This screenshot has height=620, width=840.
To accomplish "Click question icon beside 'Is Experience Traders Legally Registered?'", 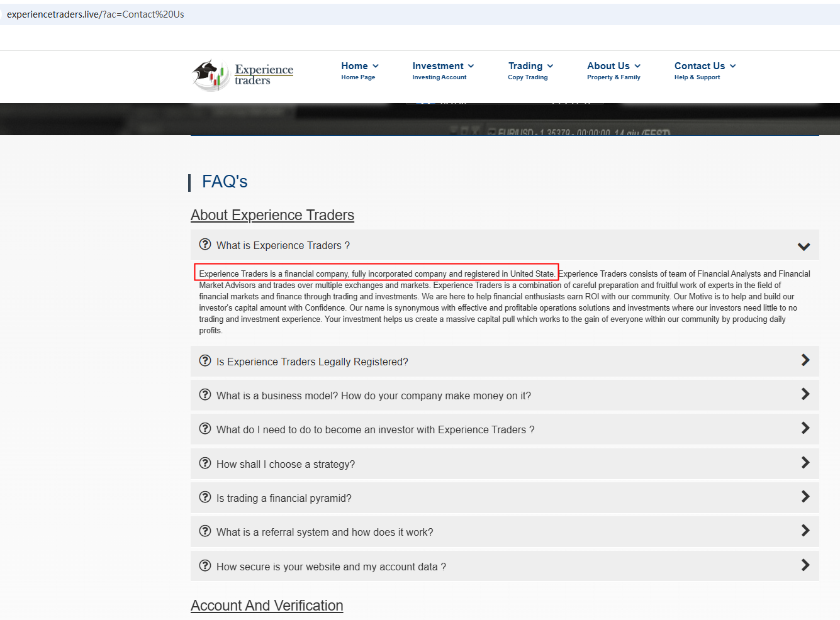I will (x=205, y=361).
